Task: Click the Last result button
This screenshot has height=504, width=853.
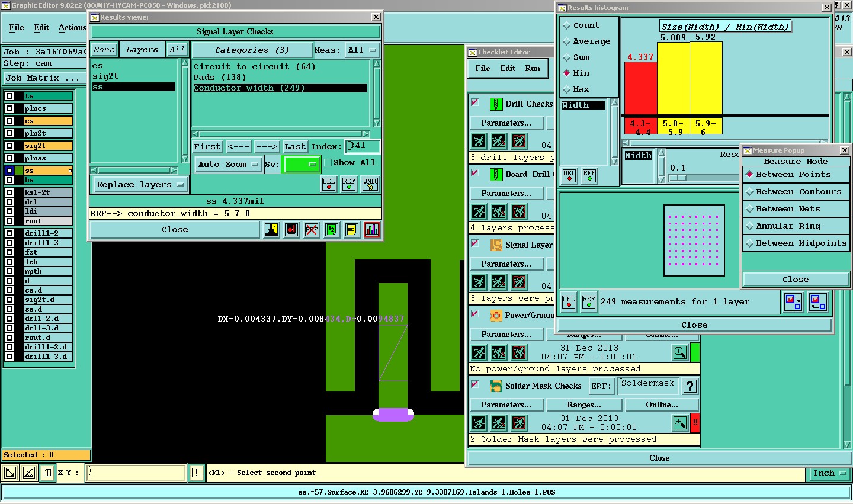Action: pos(294,146)
